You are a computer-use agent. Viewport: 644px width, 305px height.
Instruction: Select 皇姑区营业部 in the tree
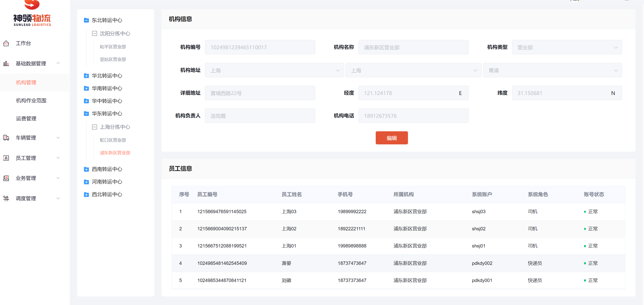[x=113, y=59]
